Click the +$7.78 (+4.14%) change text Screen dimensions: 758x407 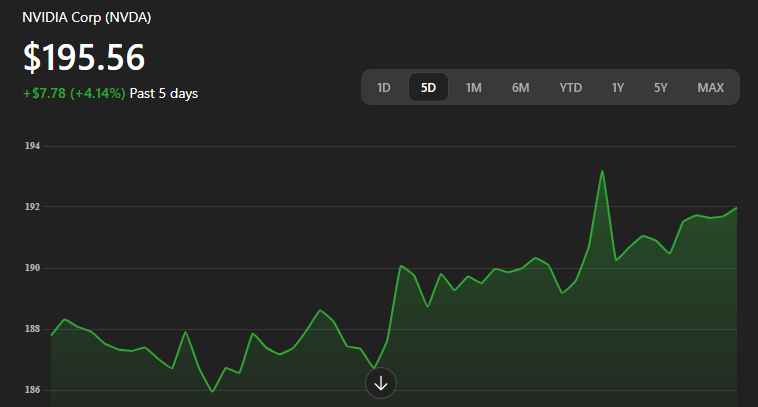click(74, 93)
